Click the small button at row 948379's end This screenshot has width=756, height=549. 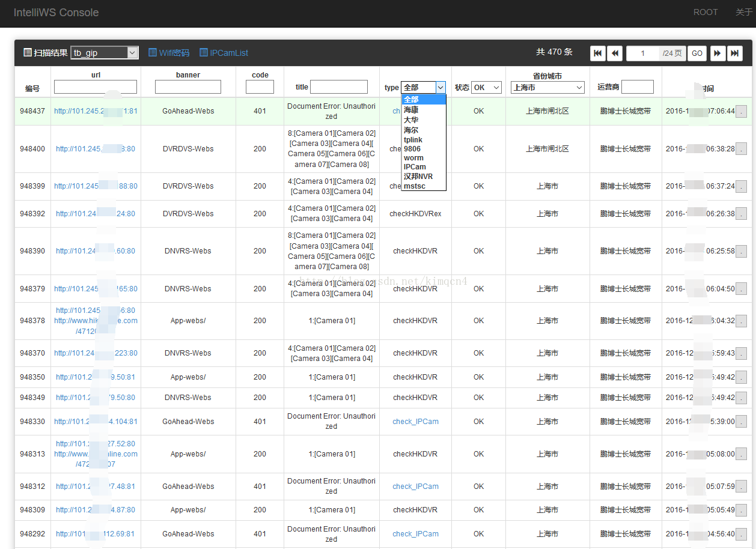click(x=741, y=289)
